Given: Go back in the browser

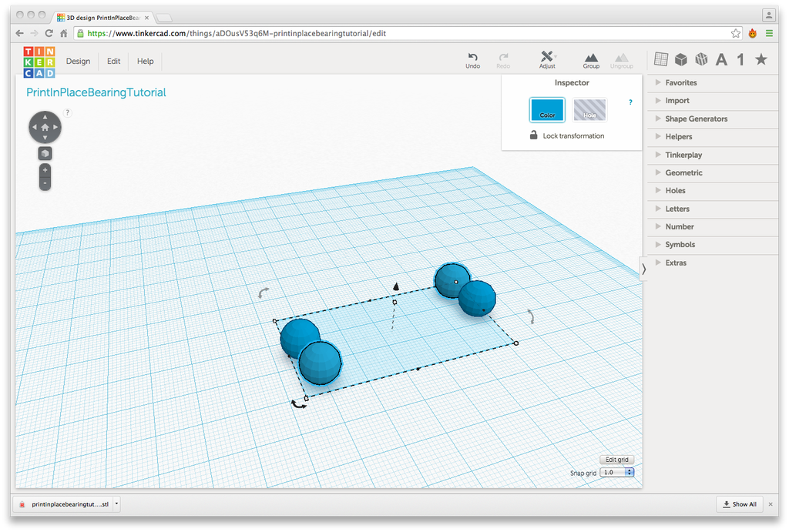Looking at the screenshot, I should click(19, 33).
